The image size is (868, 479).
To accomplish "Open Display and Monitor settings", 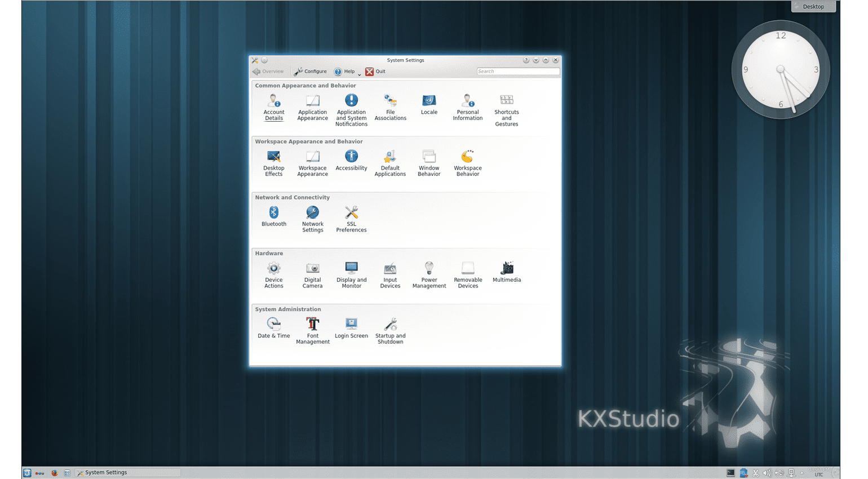I will click(x=351, y=274).
